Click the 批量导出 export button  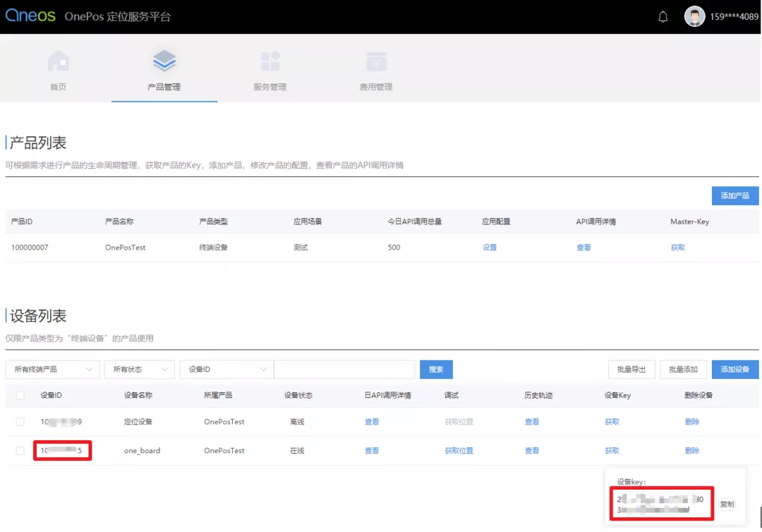pos(631,369)
